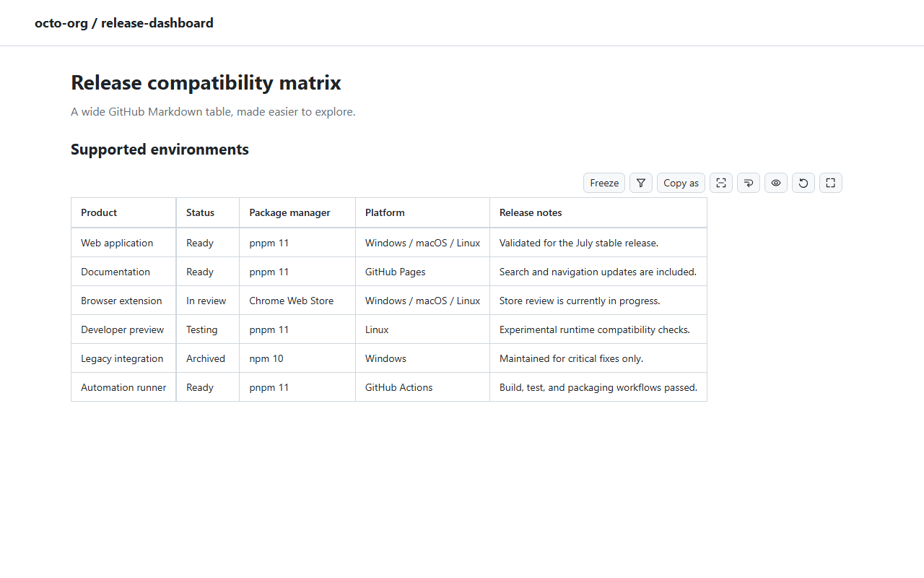Viewport: 924px width, 578px height.
Task: Open table in fullscreen expand icon
Action: point(831,183)
